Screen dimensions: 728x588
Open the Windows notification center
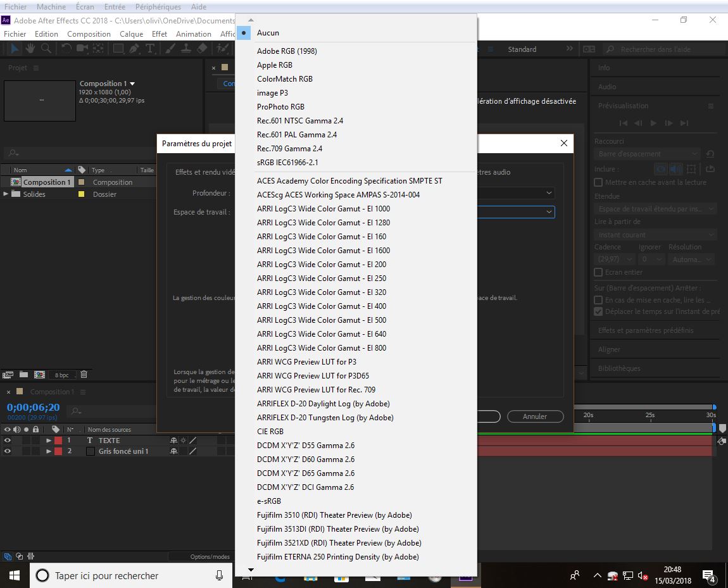708,576
